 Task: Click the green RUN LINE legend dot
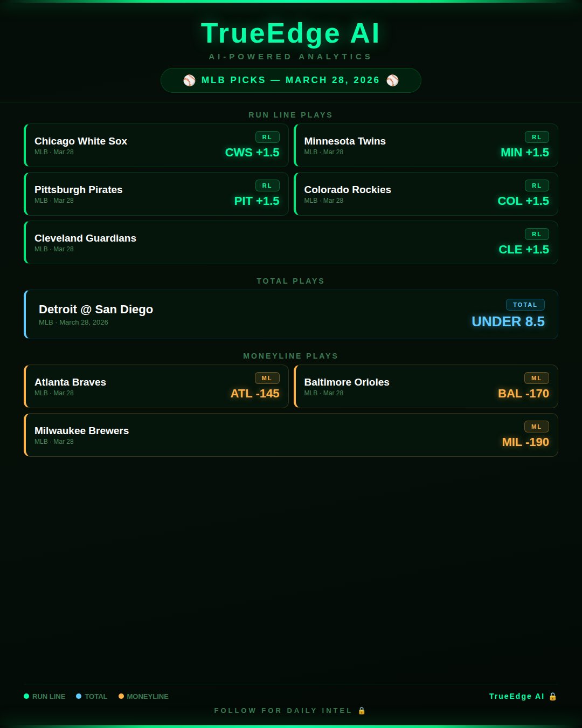click(x=26, y=696)
